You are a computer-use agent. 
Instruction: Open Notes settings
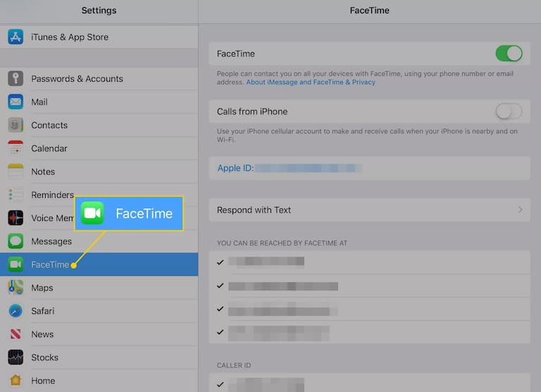click(99, 172)
